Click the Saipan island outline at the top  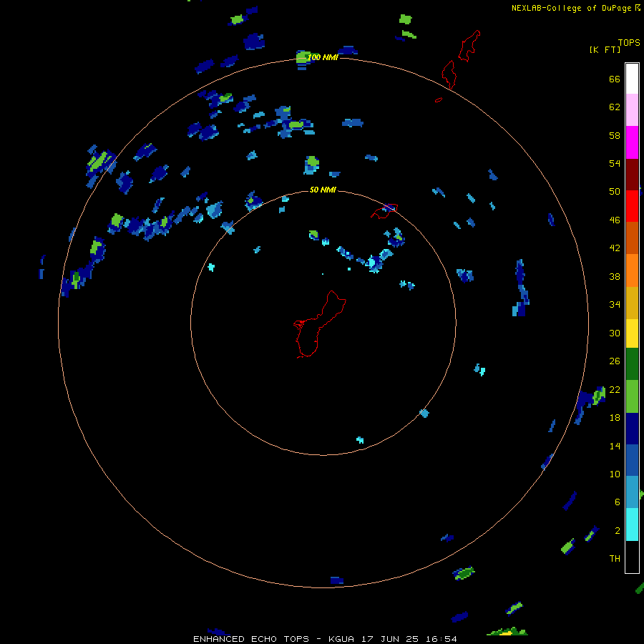pyautogui.click(x=469, y=46)
